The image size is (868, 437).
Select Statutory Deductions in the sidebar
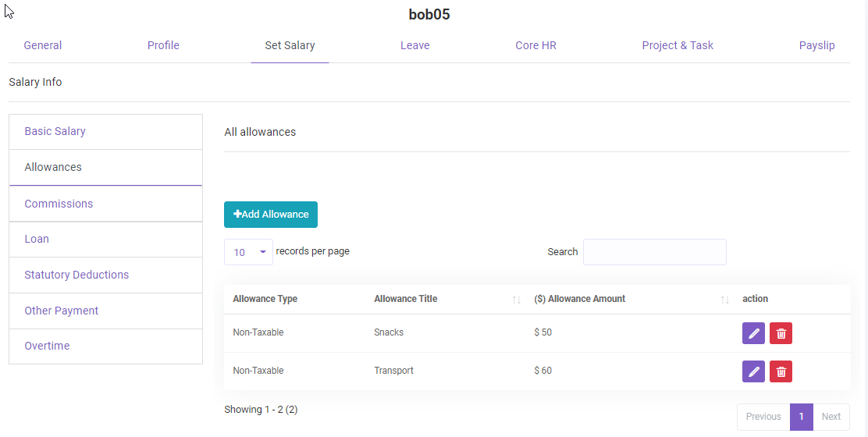click(76, 275)
